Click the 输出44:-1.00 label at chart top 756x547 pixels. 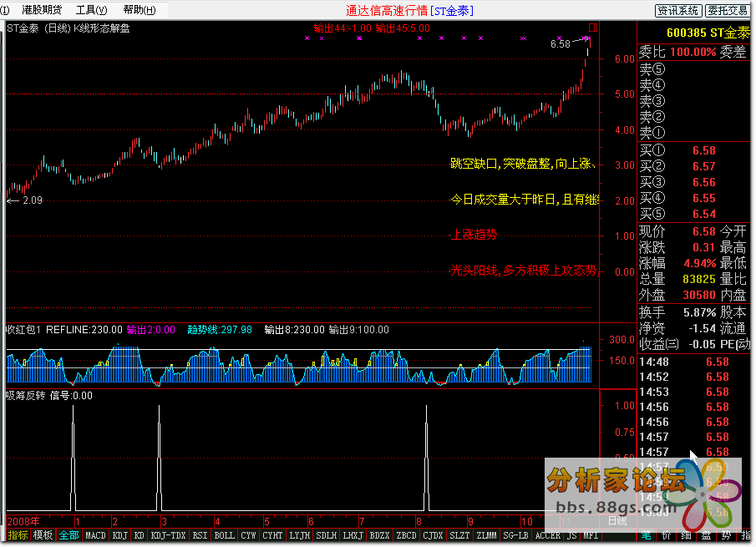pyautogui.click(x=342, y=28)
